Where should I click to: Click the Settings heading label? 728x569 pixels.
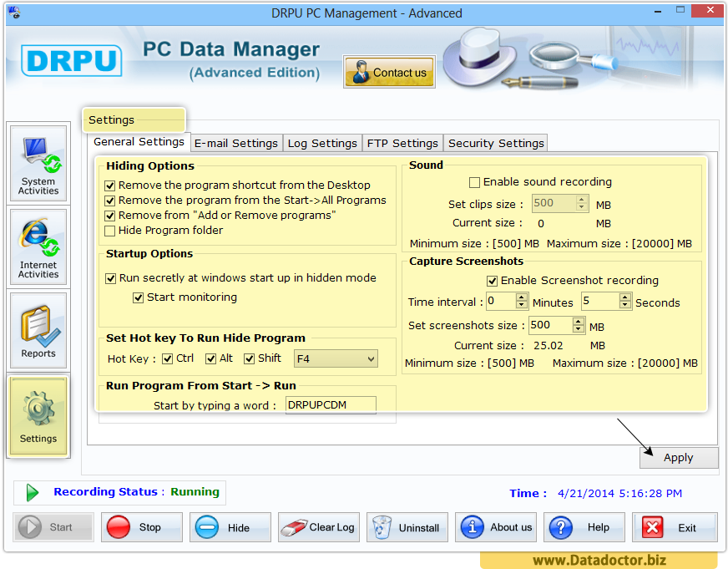pyautogui.click(x=111, y=119)
